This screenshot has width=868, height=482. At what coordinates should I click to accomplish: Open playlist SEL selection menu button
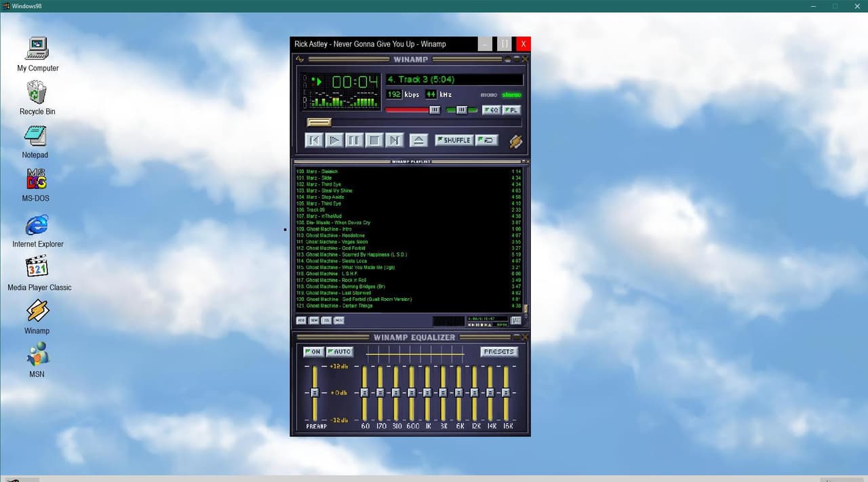(327, 320)
